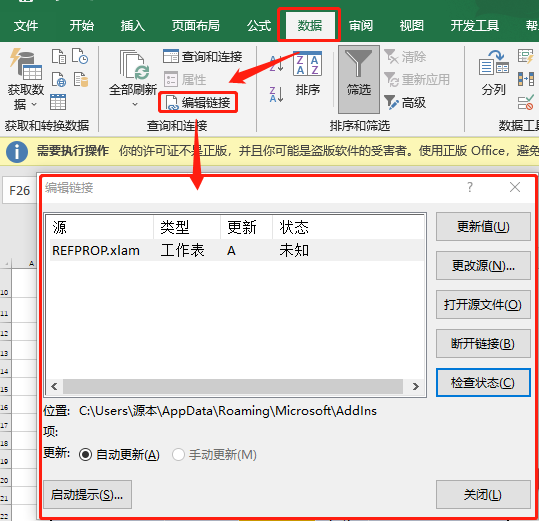Click the Existing Connections icon
Screen dimensions: 539x521
point(80,79)
